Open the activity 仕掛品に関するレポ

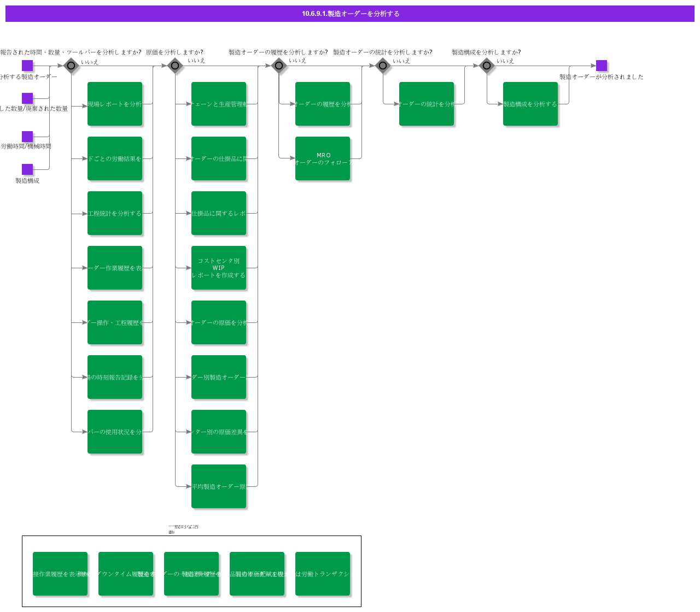click(219, 213)
